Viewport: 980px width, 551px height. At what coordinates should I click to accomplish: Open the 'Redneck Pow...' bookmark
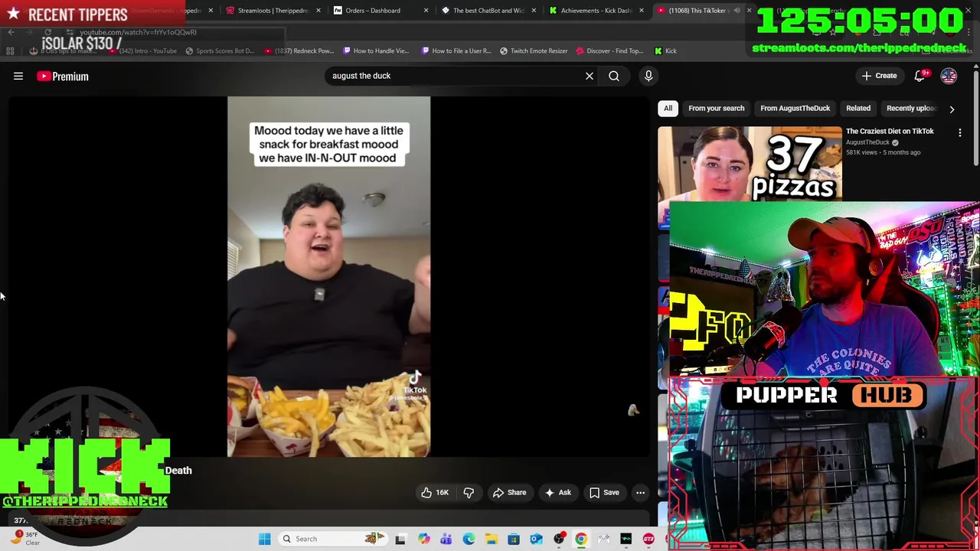299,51
